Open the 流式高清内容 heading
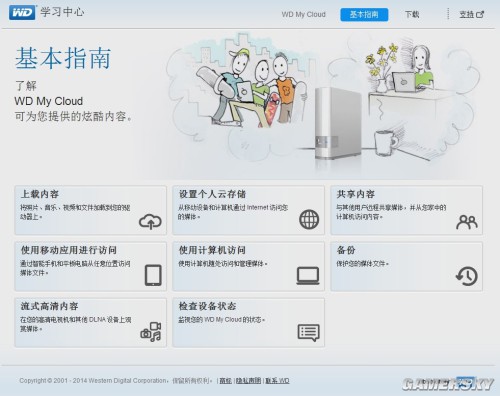Viewport: 500px width, 396px height. pos(50,306)
